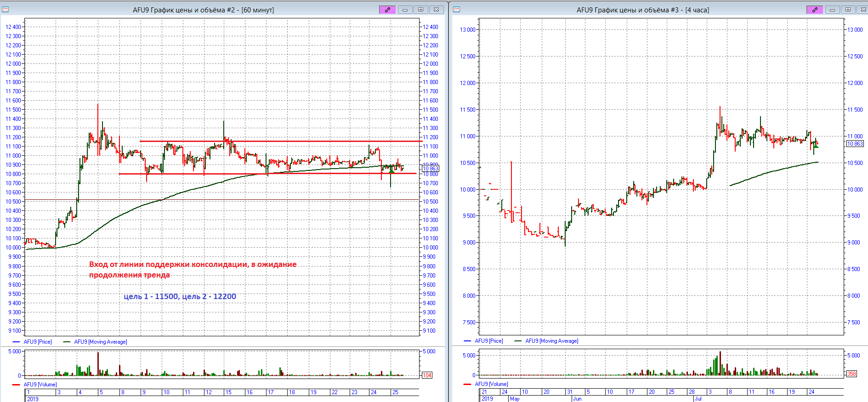The image size is (868, 402).
Task: Maximize the 60-minute chart window
Action: tap(420, 10)
